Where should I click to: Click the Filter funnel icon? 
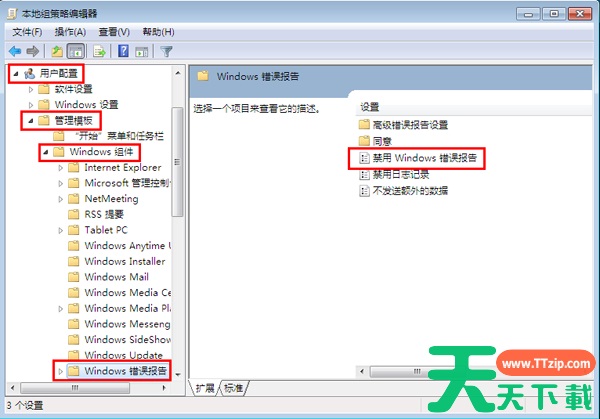[x=166, y=51]
